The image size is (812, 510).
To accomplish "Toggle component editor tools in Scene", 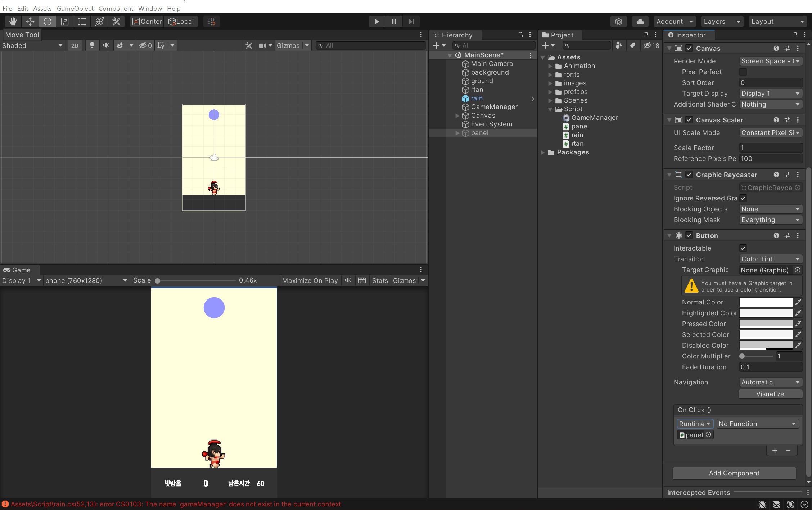I will 249,45.
